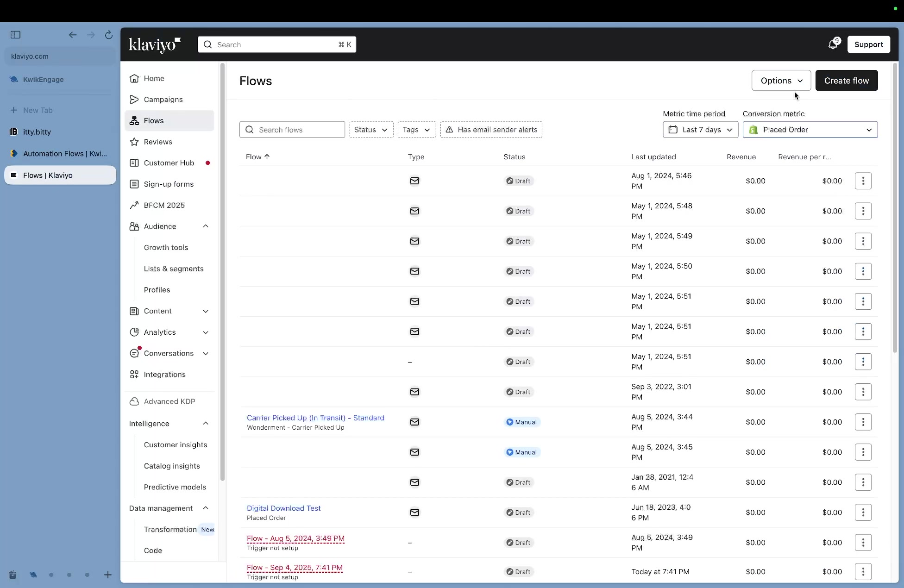Open Sign-up forms in the sidebar
The height and width of the screenshot is (588, 904).
(x=169, y=184)
